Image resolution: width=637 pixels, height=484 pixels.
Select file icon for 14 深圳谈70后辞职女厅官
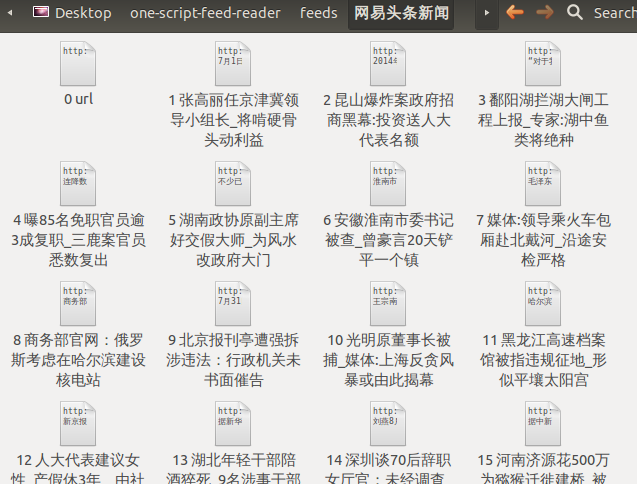(x=388, y=423)
